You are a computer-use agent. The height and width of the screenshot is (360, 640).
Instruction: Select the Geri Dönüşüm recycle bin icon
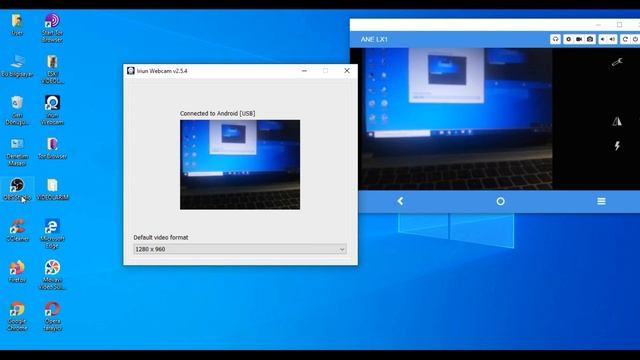tap(17, 111)
